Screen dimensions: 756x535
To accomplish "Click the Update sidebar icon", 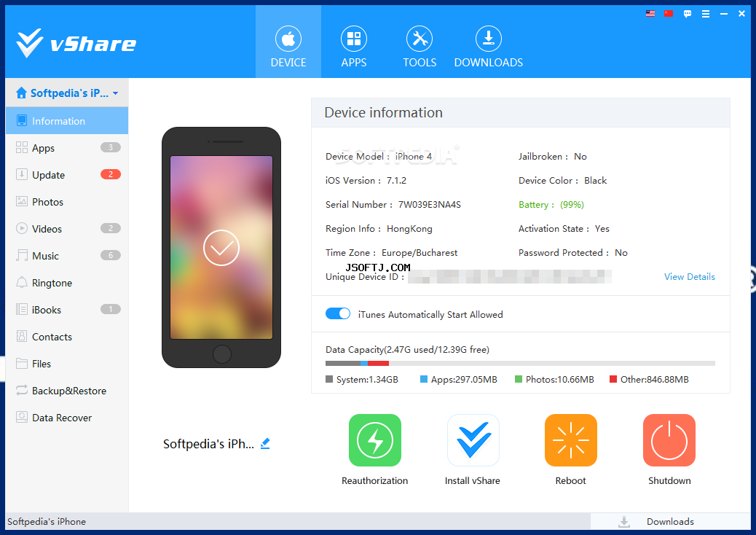I will (x=22, y=175).
